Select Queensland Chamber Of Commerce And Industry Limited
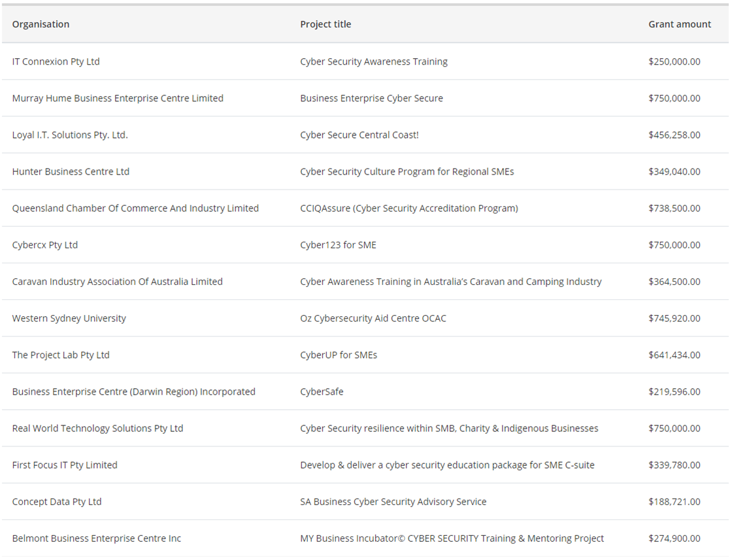The width and height of the screenshot is (734, 560). [x=135, y=208]
